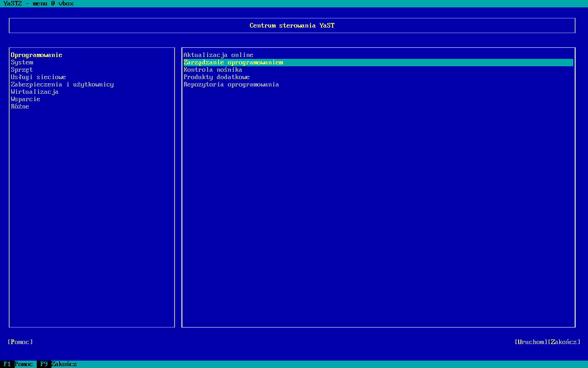Select the Wirtualizacja category

35,92
